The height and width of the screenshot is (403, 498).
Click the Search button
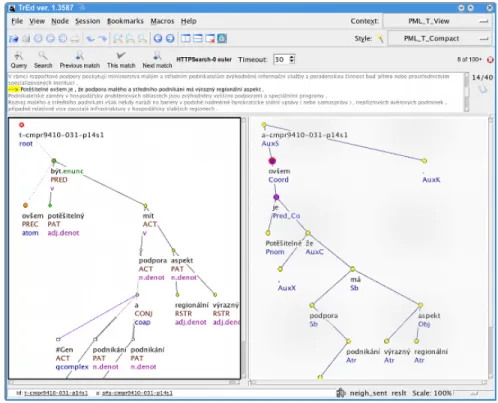(43, 60)
